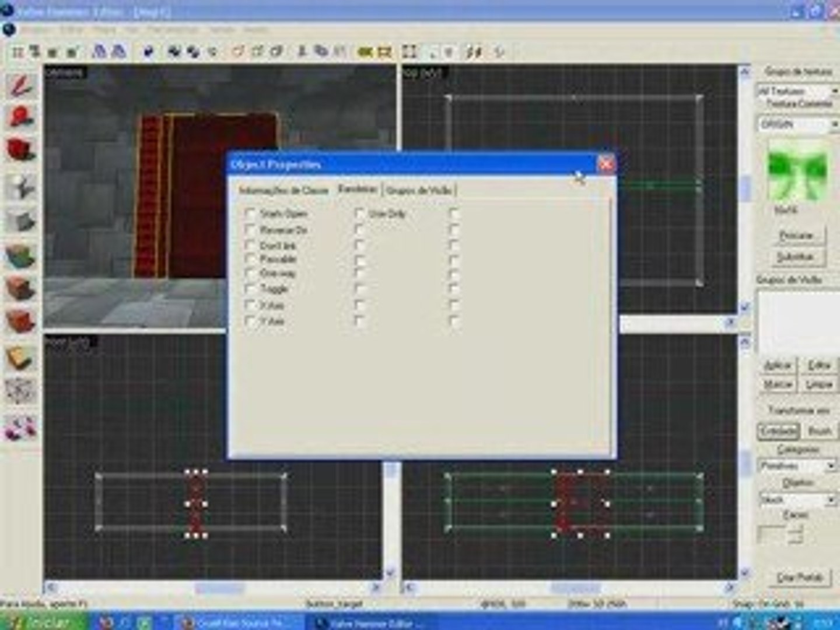Screen dimensions: 840x630
Task: Enable the Reverse Dir flag
Action: [250, 229]
